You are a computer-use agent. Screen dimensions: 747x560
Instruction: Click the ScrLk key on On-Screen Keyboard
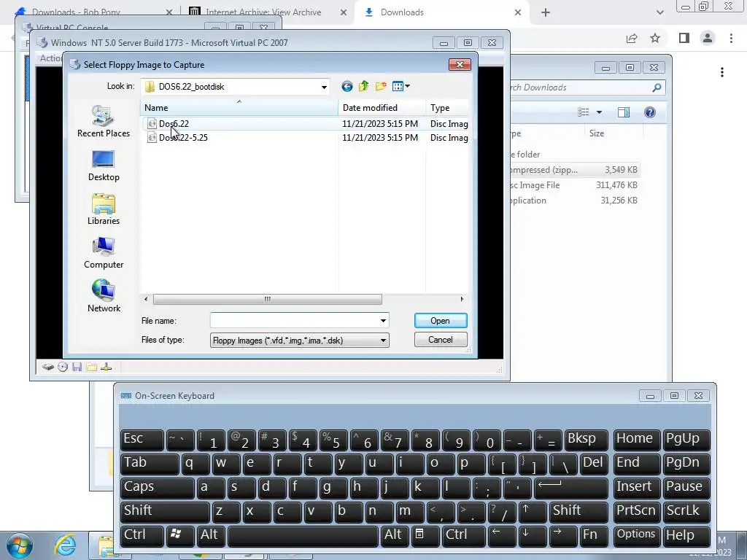click(x=686, y=511)
